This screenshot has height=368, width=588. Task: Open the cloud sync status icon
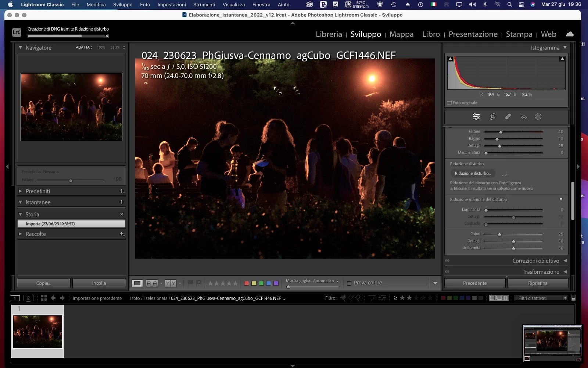click(570, 34)
